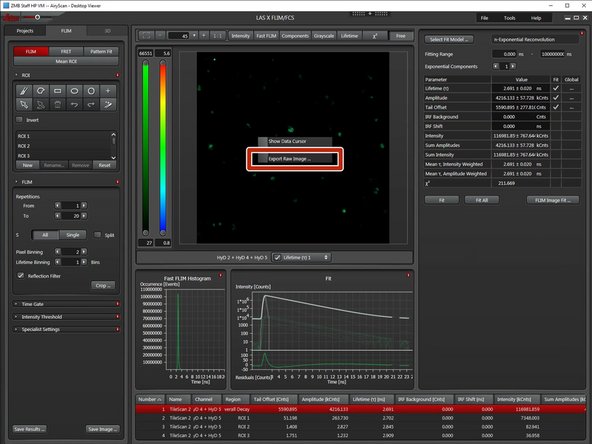Click the redo arrow in ROI tools
The width and height of the screenshot is (592, 444).
(91, 104)
